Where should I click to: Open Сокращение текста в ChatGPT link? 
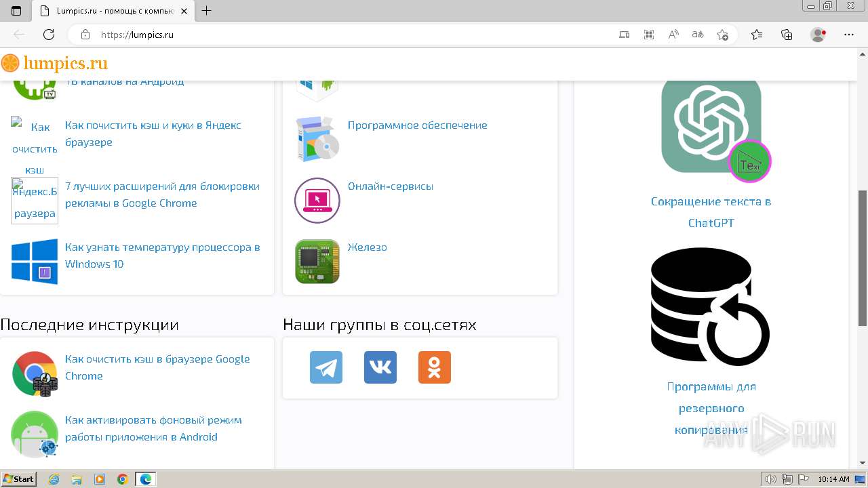tap(711, 212)
